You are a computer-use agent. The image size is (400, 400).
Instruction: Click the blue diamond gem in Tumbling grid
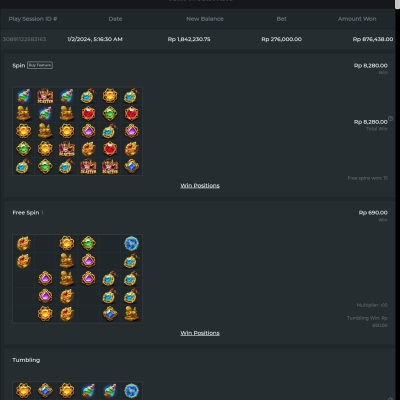click(45, 391)
